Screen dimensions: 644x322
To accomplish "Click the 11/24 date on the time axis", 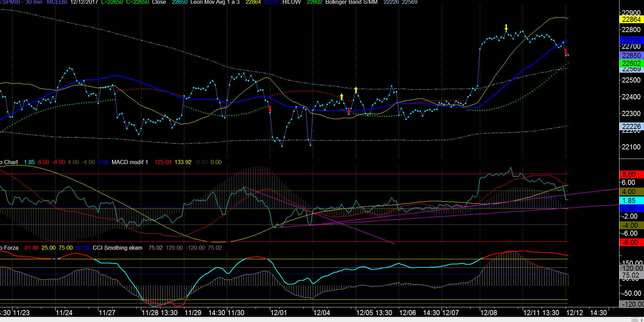I will tap(64, 313).
